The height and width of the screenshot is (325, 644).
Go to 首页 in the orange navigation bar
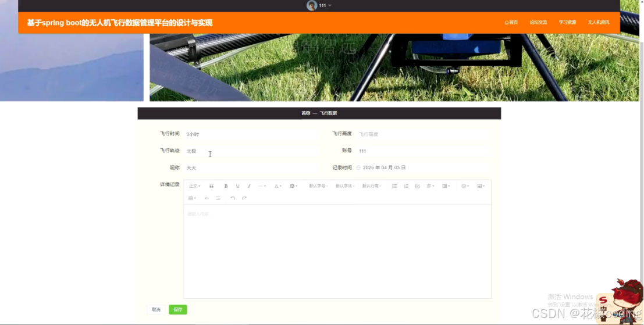511,23
